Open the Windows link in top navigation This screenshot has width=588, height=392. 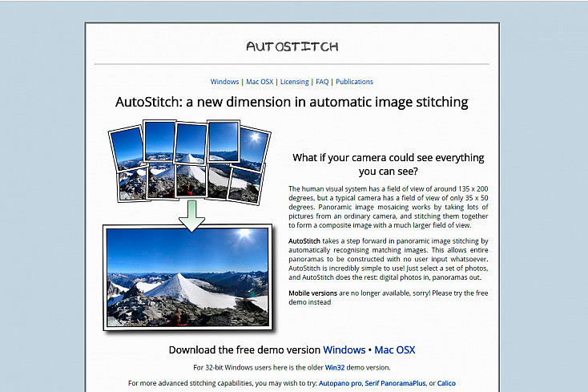[224, 82]
